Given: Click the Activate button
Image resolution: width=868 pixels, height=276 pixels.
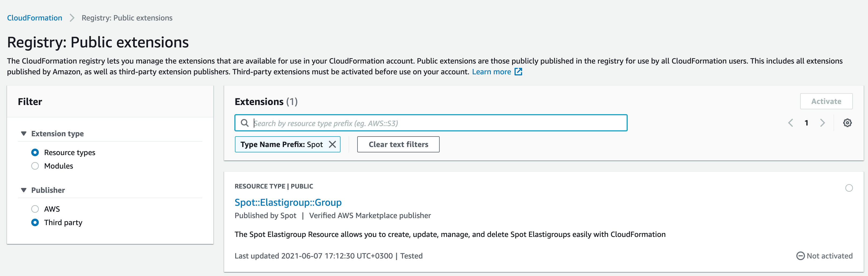Looking at the screenshot, I should [x=826, y=102].
